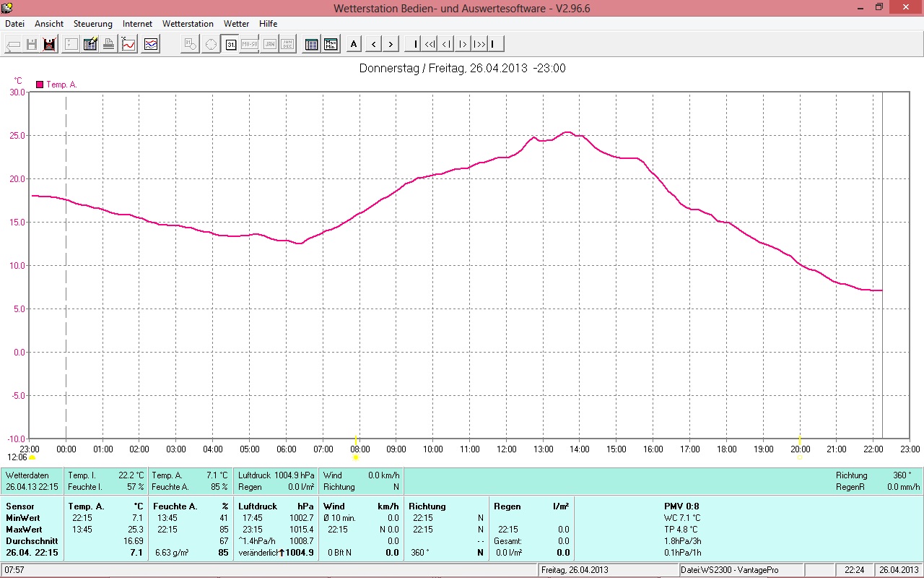
Task: Click the pink Temp. A. legend swatch
Action: pos(40,85)
